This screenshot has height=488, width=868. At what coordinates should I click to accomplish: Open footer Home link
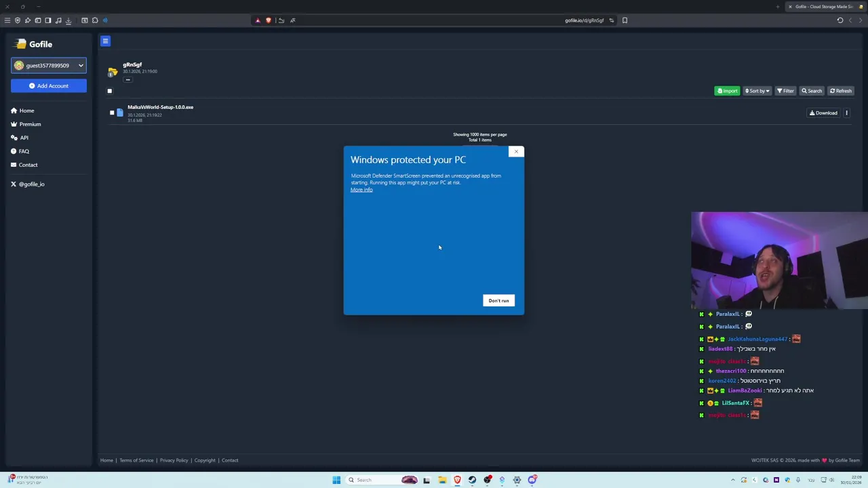coord(106,460)
